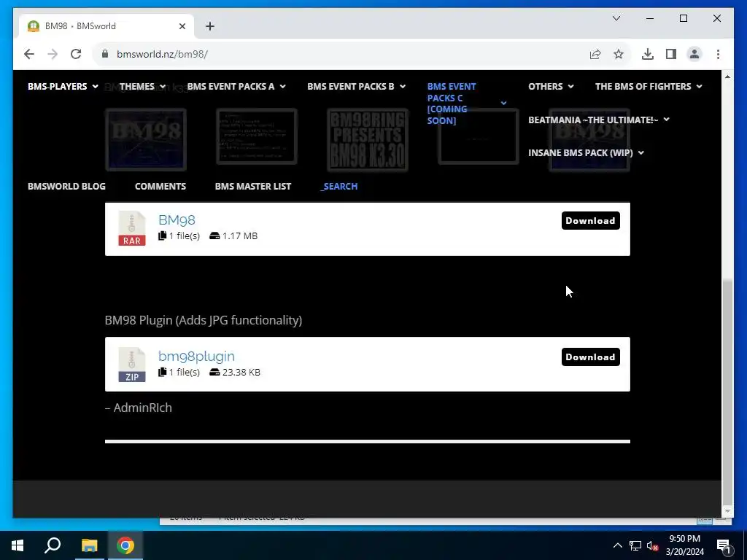Click the 'BM98 Plugin (Adds JPG functionality)' heading

[x=204, y=320]
